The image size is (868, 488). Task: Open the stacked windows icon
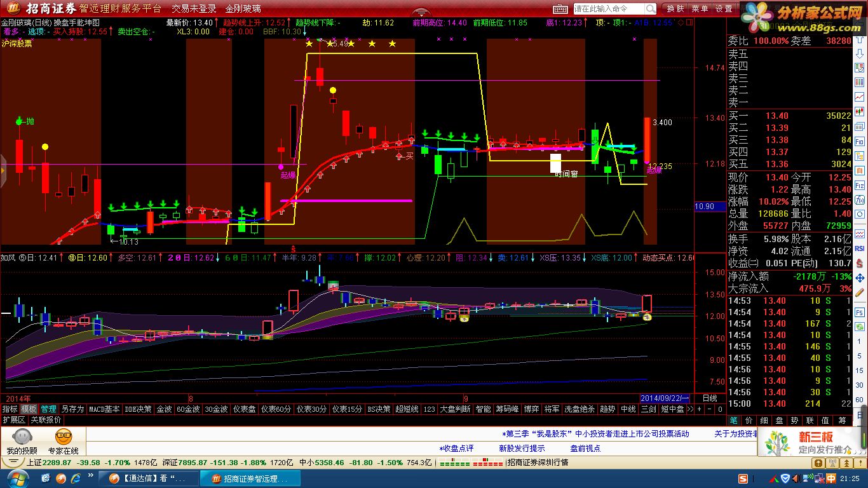click(860, 126)
